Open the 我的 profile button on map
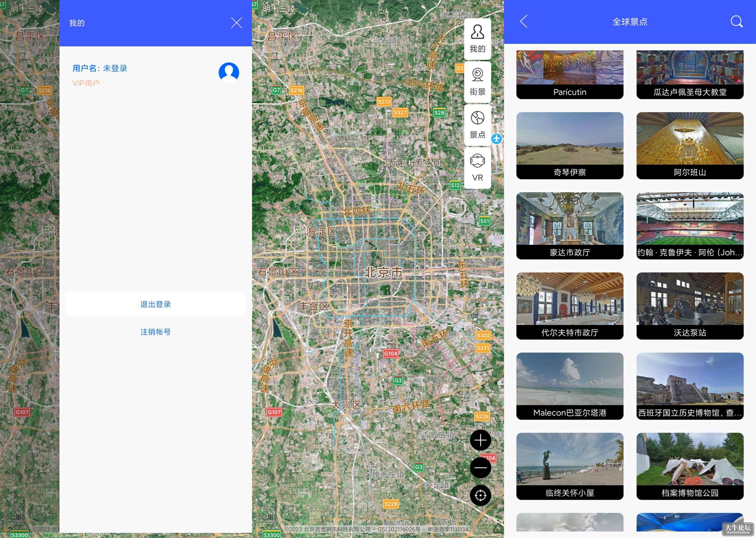The width and height of the screenshot is (756, 538). pos(478,39)
